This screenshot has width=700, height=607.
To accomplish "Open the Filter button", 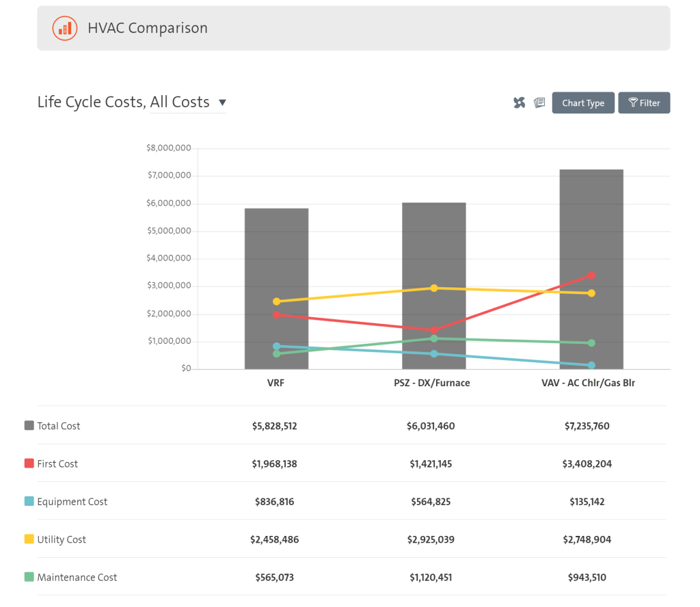I will click(x=644, y=103).
